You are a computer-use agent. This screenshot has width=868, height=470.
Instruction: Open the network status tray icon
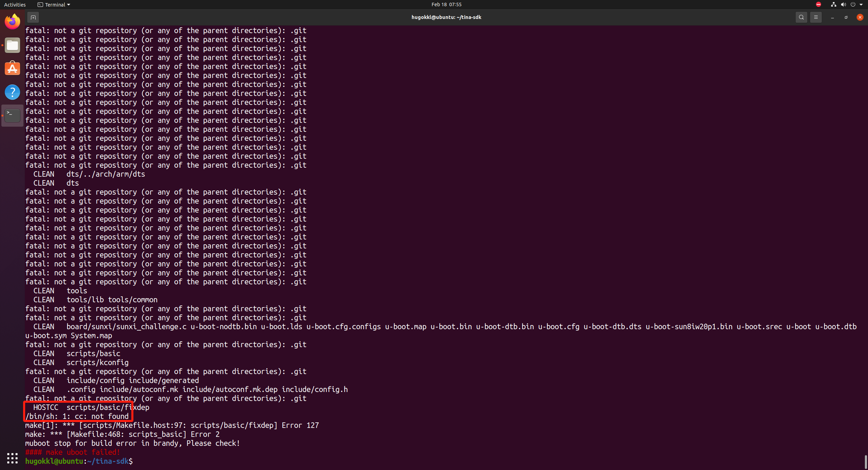pyautogui.click(x=833, y=4)
